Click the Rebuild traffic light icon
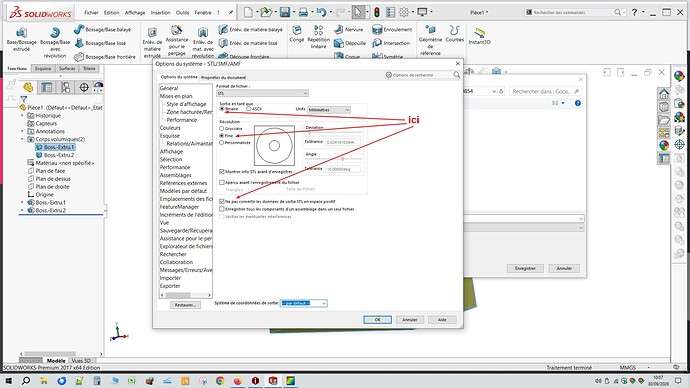 coord(377,12)
